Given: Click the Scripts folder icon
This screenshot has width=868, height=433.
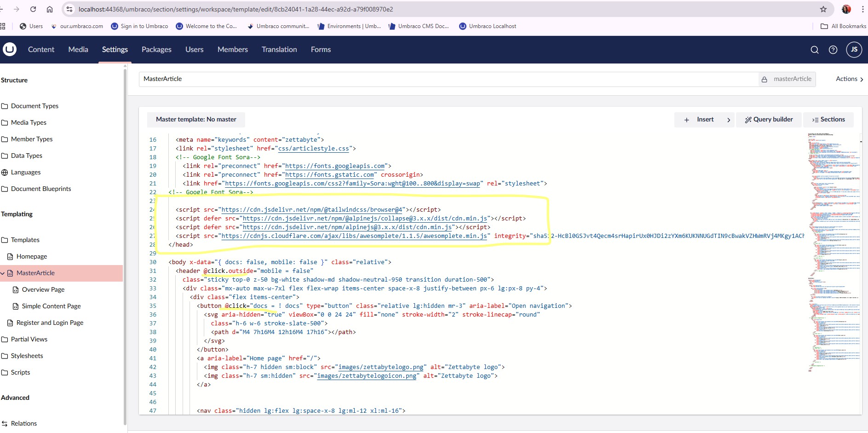Looking at the screenshot, I should (x=5, y=372).
